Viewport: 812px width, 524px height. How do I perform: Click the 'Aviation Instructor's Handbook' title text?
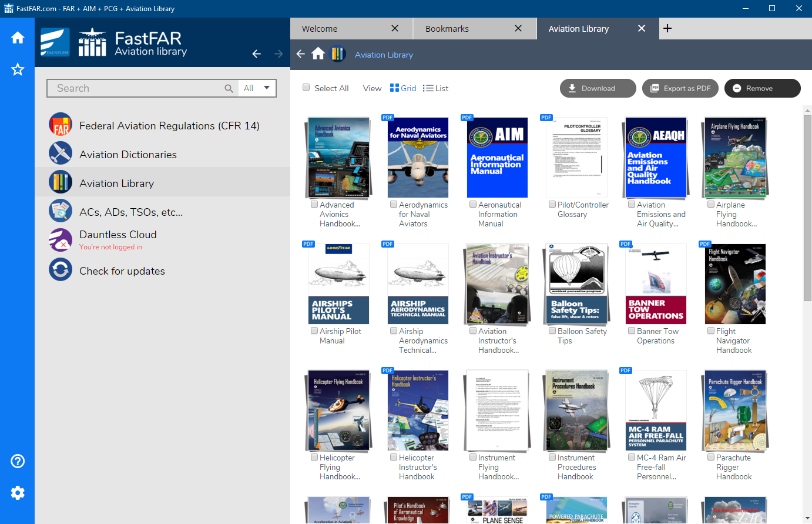[x=498, y=341]
